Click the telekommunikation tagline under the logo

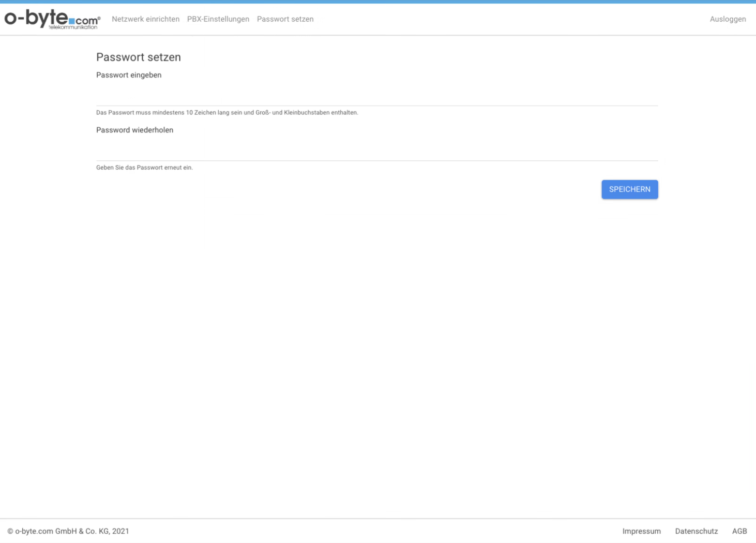(x=73, y=27)
